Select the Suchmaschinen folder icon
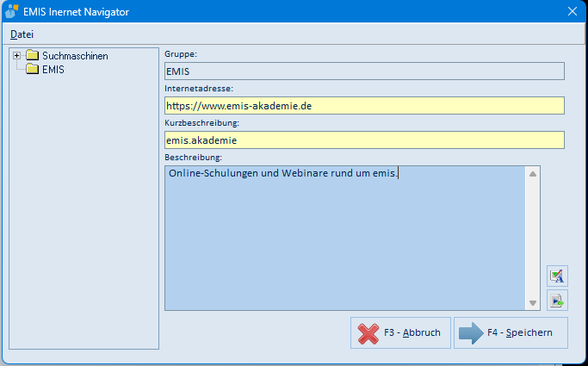This screenshot has width=588, height=366. [x=32, y=56]
